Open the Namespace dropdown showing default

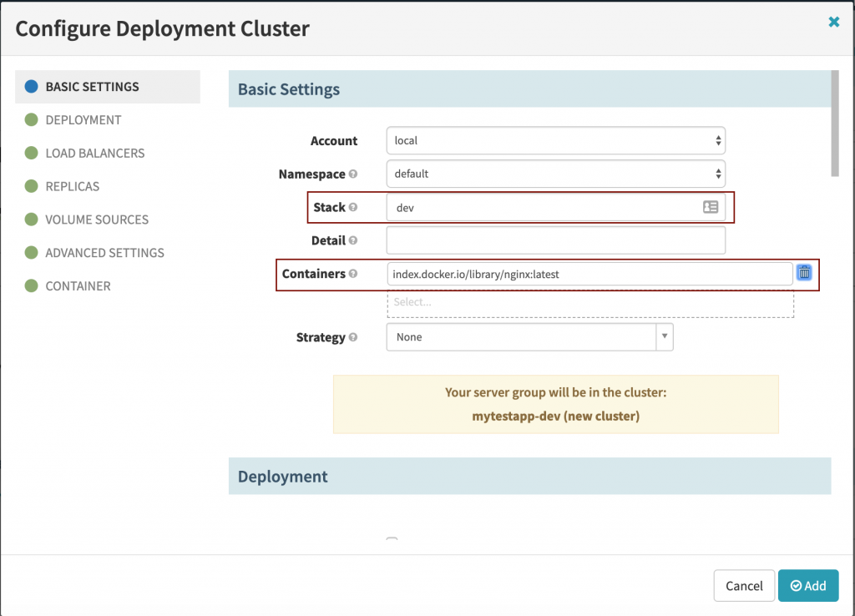point(555,174)
